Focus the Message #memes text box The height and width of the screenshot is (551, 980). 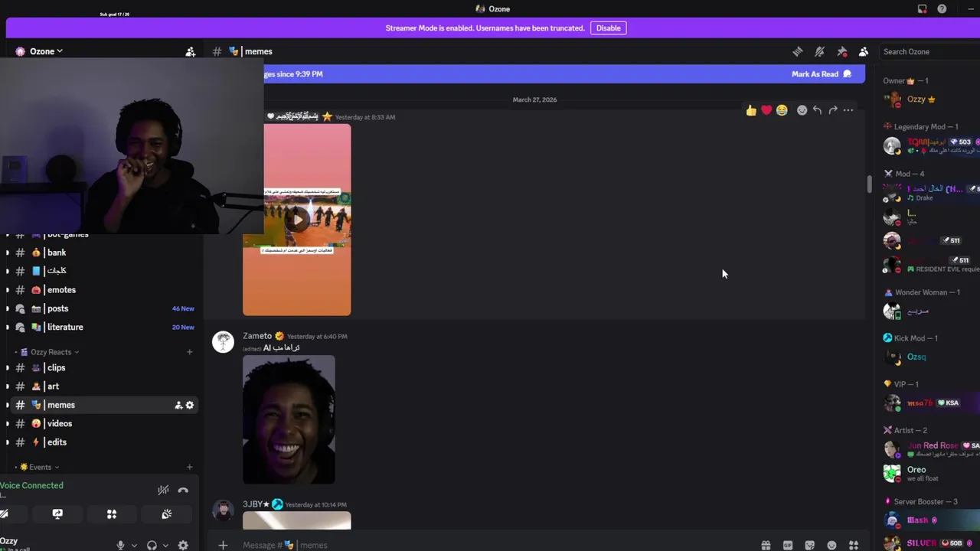point(490,545)
